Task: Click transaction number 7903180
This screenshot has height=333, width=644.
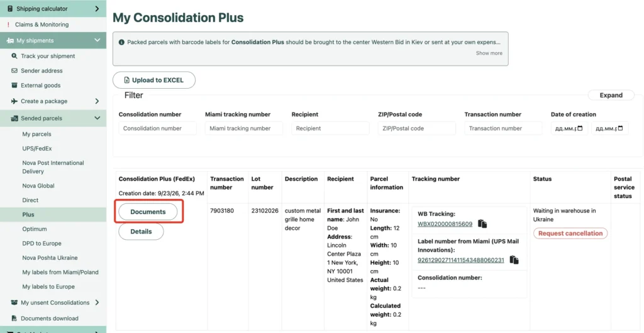Action: point(222,211)
